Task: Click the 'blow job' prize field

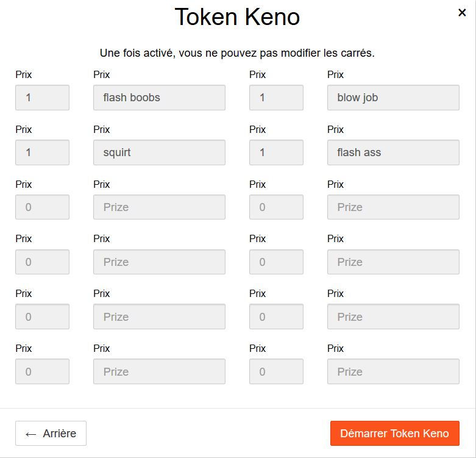Action: [393, 98]
